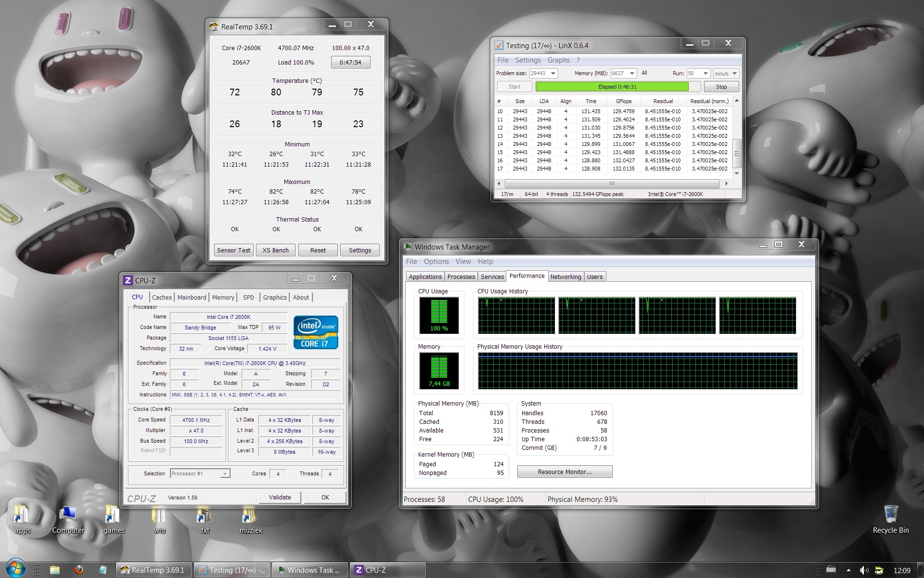Click the RealTemp timer button 0:47:54

click(350, 62)
